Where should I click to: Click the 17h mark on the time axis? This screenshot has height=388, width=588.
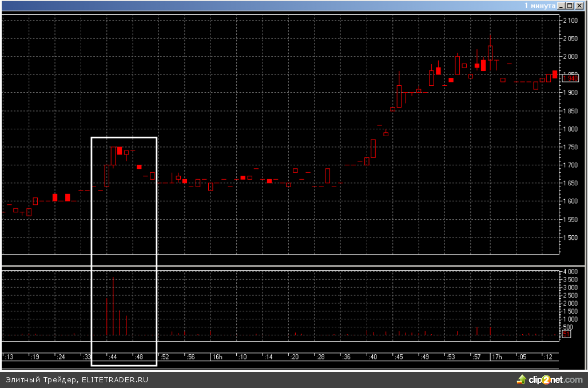pyautogui.click(x=496, y=357)
